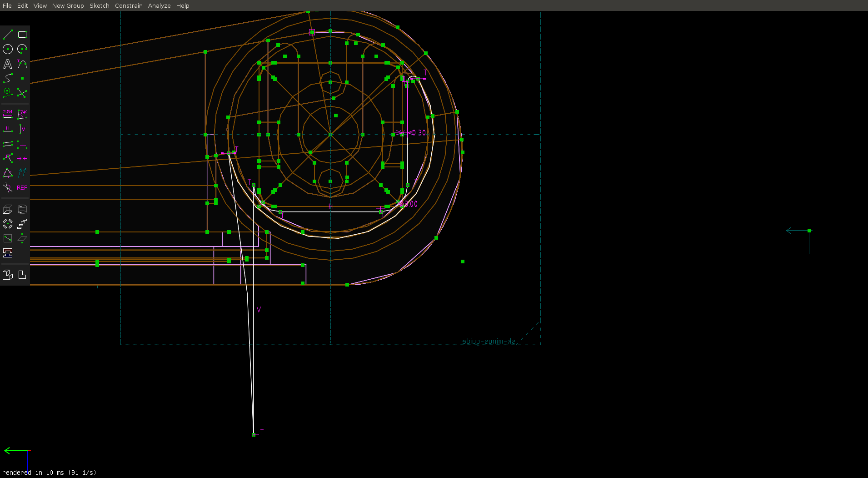Apply the angle constraint (74°) tool

pos(22,114)
